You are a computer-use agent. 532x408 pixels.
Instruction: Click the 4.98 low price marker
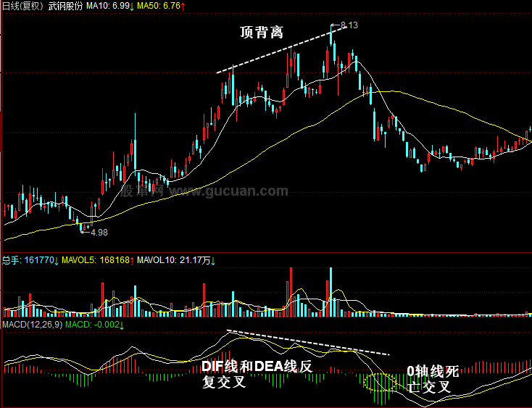tap(97, 232)
